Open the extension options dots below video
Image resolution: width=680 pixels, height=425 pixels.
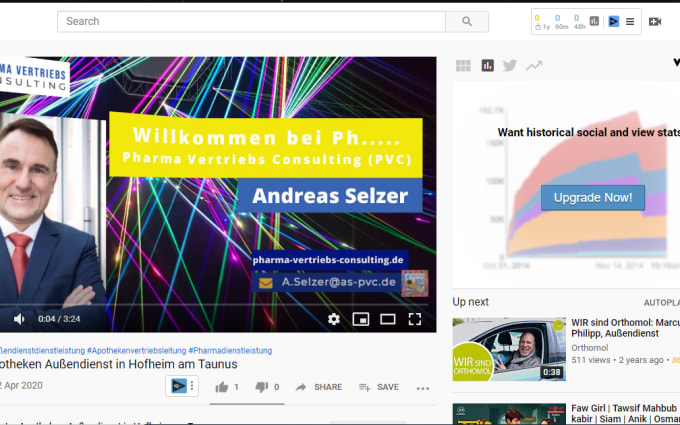[x=192, y=386]
